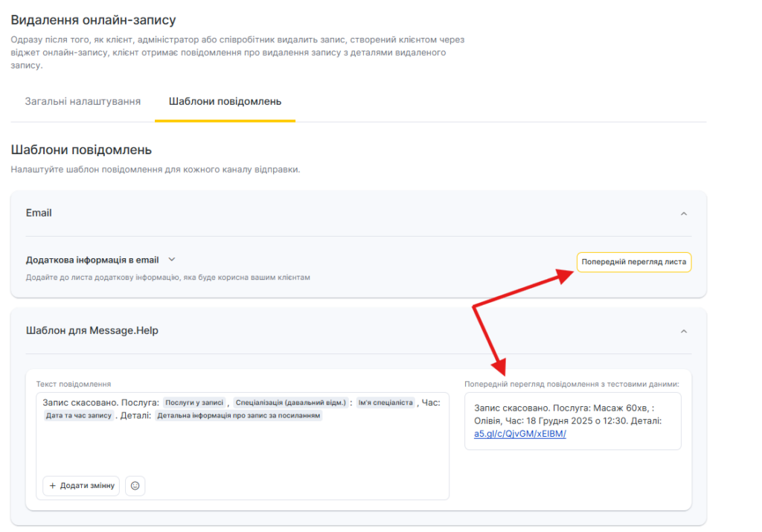Select 'Детальна інформація про запис за посиланням' chip

[x=238, y=416]
